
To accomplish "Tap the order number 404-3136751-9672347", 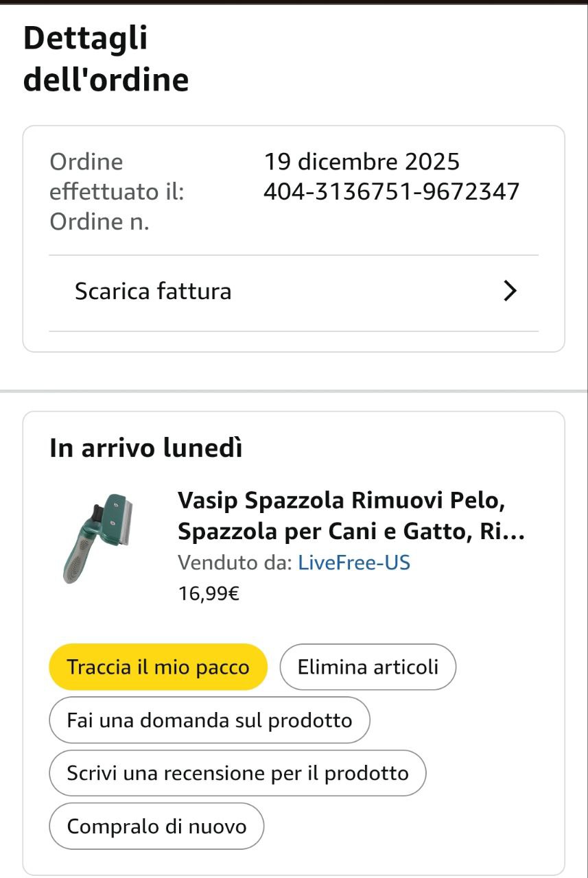I will tap(391, 192).
